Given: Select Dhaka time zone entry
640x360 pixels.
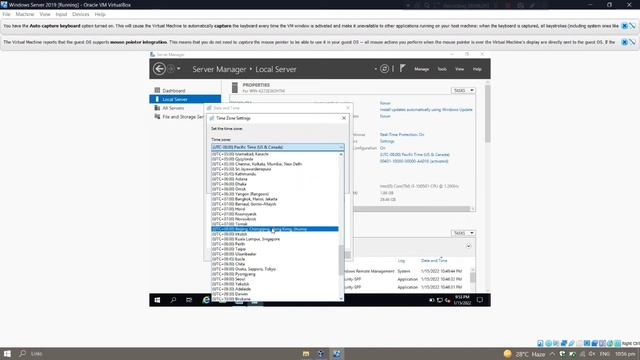Looking at the screenshot, I should [275, 184].
